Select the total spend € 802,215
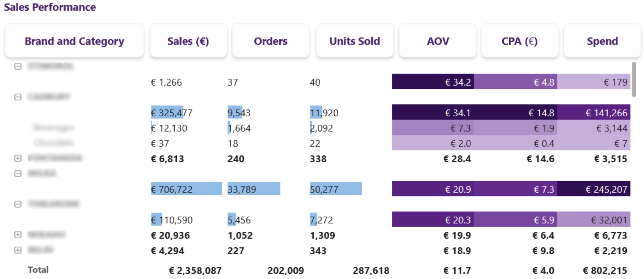 605,271
